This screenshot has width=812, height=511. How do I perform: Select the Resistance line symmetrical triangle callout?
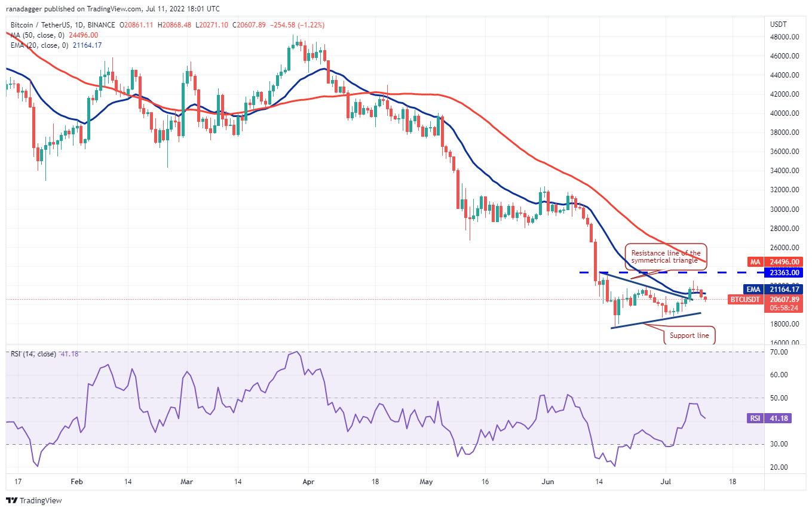[665, 256]
